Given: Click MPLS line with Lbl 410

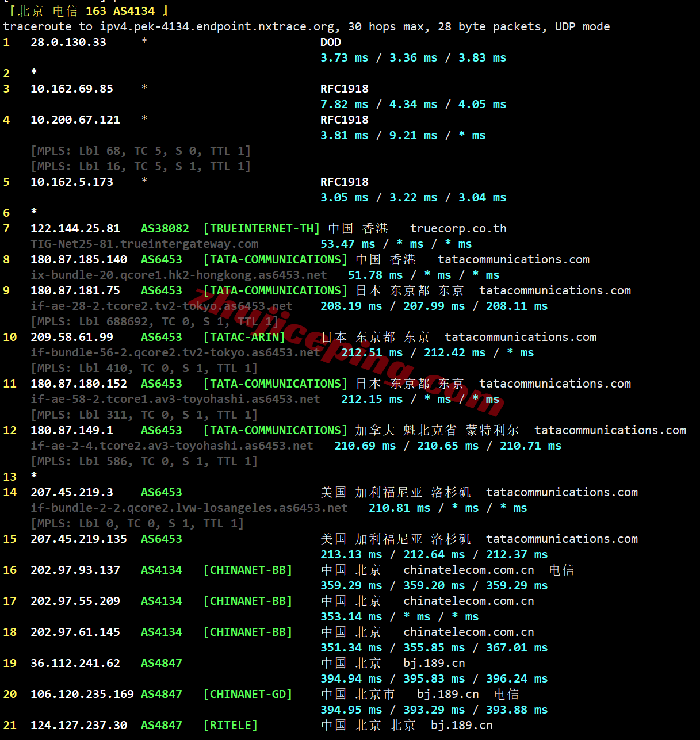Looking at the screenshot, I should click(x=144, y=368).
